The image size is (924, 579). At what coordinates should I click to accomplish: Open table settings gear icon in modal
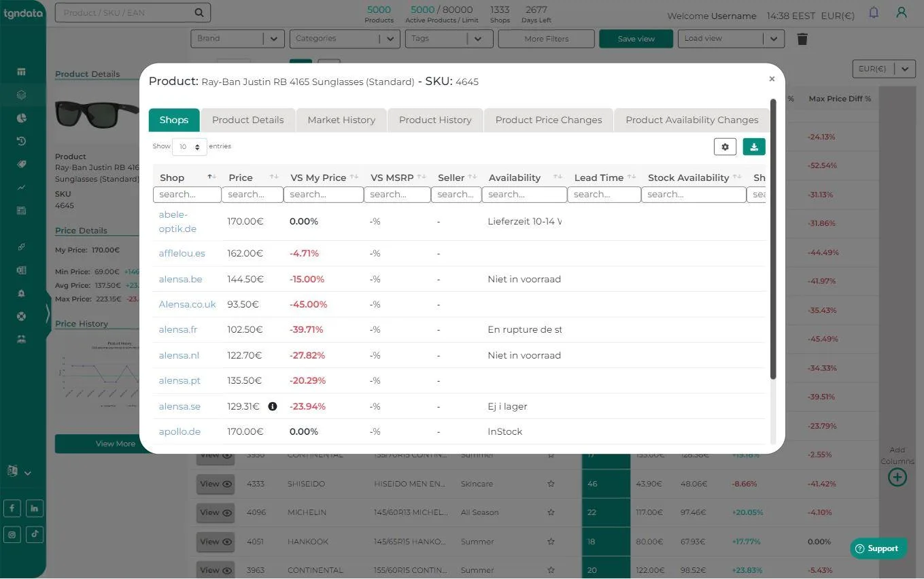tap(725, 147)
